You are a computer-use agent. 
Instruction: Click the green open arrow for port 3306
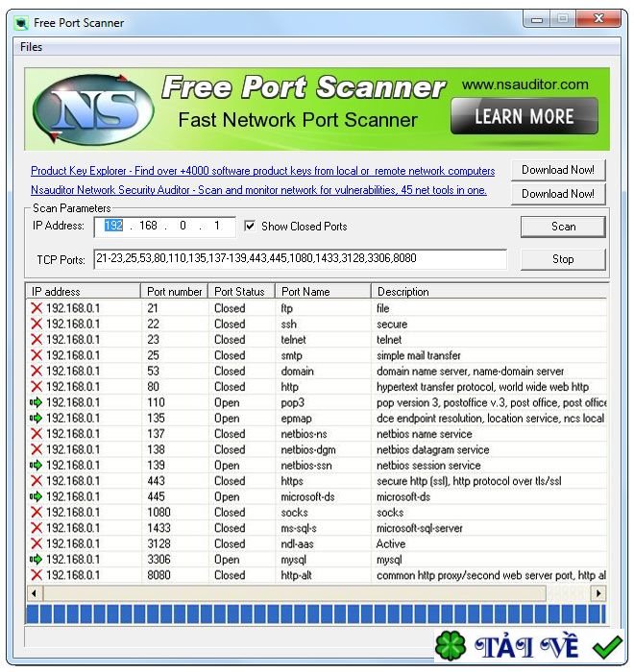point(37,560)
